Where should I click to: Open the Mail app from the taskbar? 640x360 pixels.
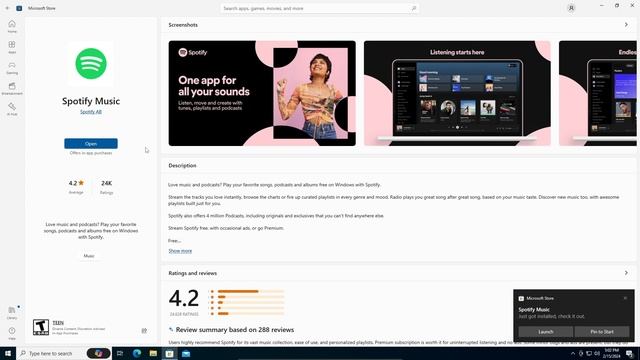pos(186,353)
